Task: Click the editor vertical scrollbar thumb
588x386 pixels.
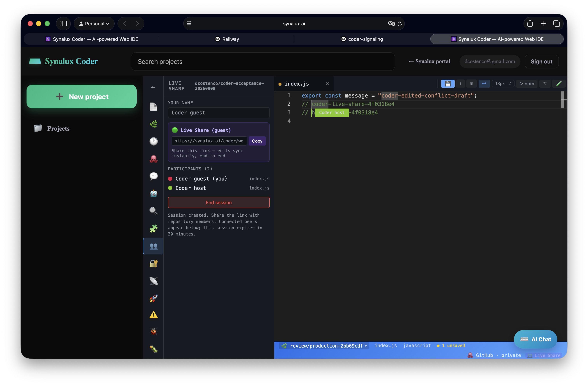Action: 563,100
